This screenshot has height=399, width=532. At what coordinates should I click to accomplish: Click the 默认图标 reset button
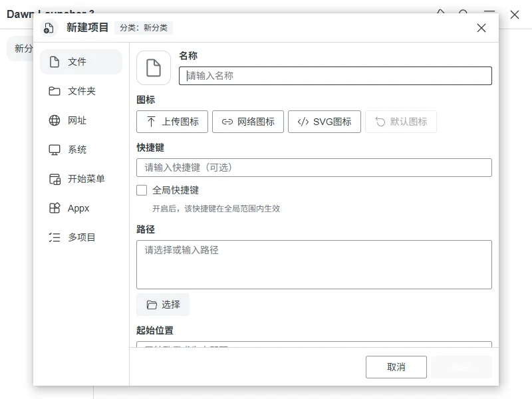[401, 122]
